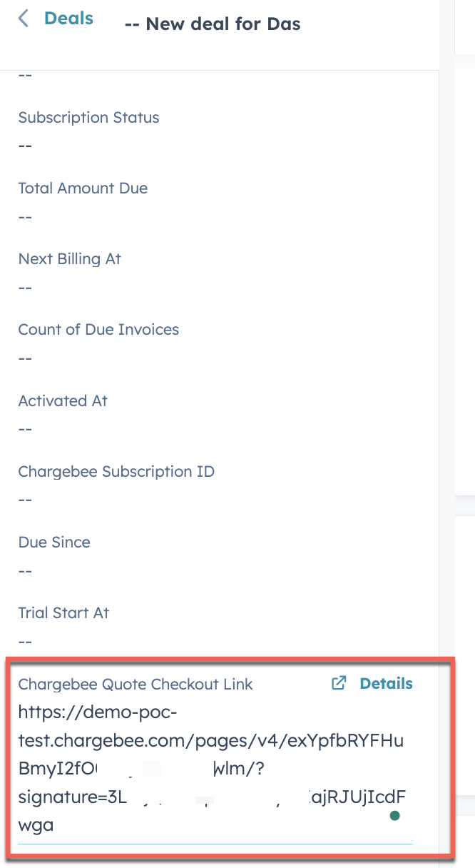Viewport: 475px width, 868px height.
Task: Open checkout link via external-link icon
Action: click(x=339, y=683)
